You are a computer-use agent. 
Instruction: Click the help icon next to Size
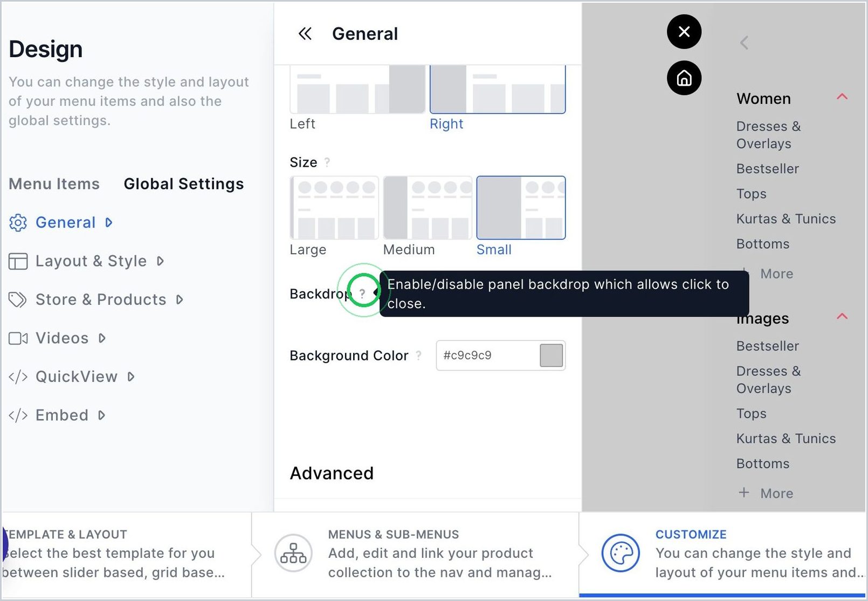[x=327, y=162]
